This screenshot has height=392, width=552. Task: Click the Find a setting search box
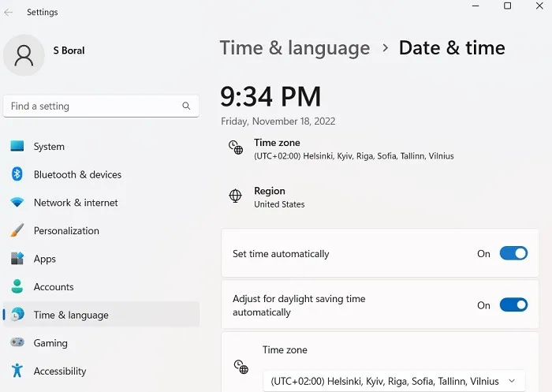click(101, 106)
